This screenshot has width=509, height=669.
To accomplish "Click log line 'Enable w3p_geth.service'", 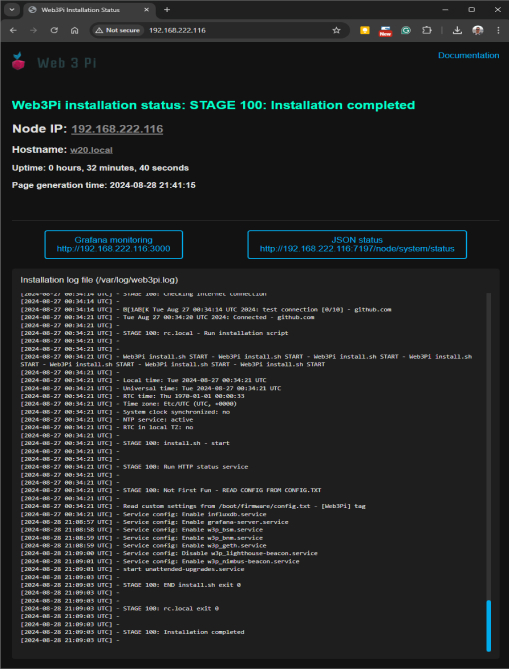I will [x=143, y=545].
